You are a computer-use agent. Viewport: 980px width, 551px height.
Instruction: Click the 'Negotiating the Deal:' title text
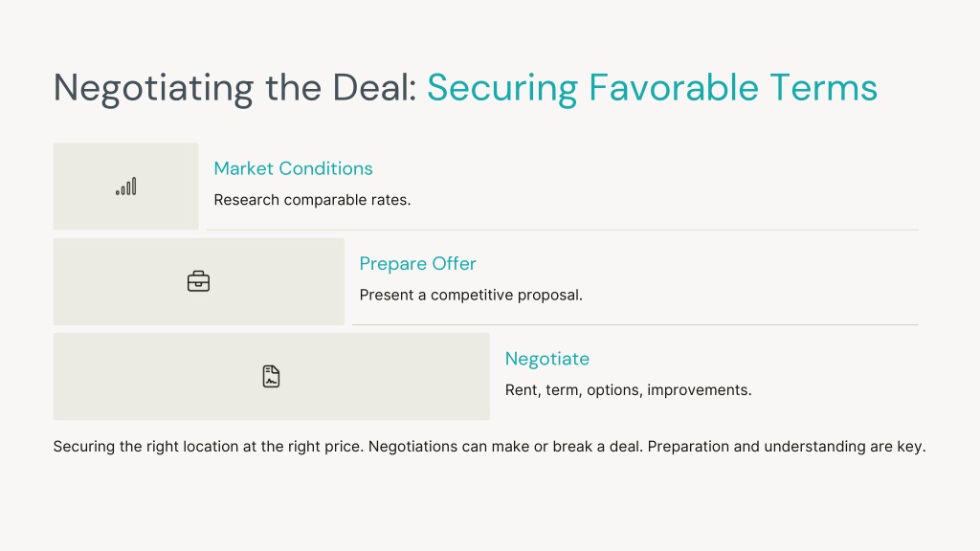click(x=235, y=87)
